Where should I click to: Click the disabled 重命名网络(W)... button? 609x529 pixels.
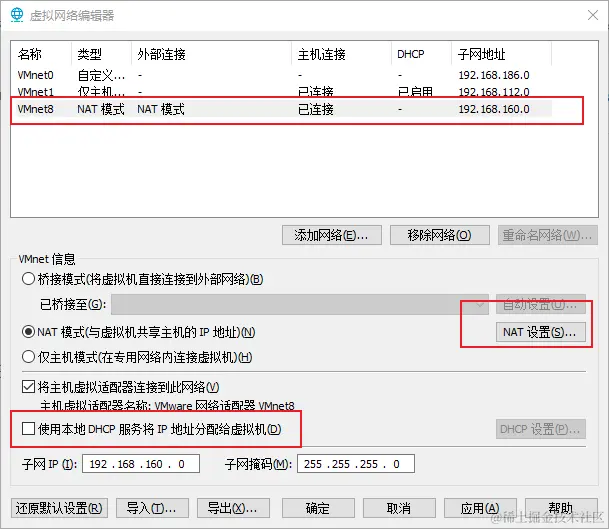[x=547, y=235]
